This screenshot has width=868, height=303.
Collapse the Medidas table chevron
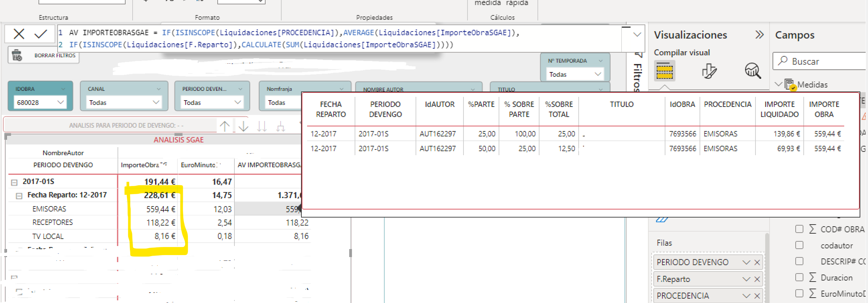click(778, 84)
